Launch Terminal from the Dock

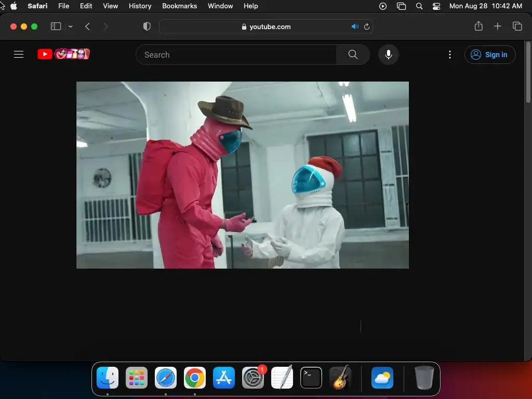(311, 378)
